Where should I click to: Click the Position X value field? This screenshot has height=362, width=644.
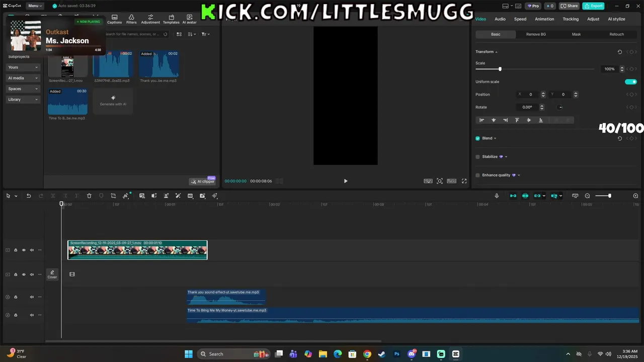coord(531,95)
